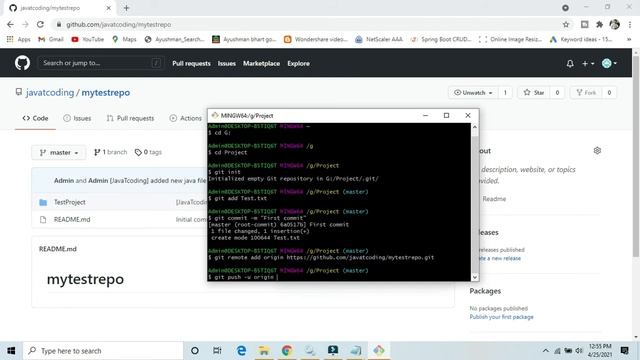This screenshot has width=640, height=360.
Task: Go to Marketplace in header
Action: pos(261,63)
